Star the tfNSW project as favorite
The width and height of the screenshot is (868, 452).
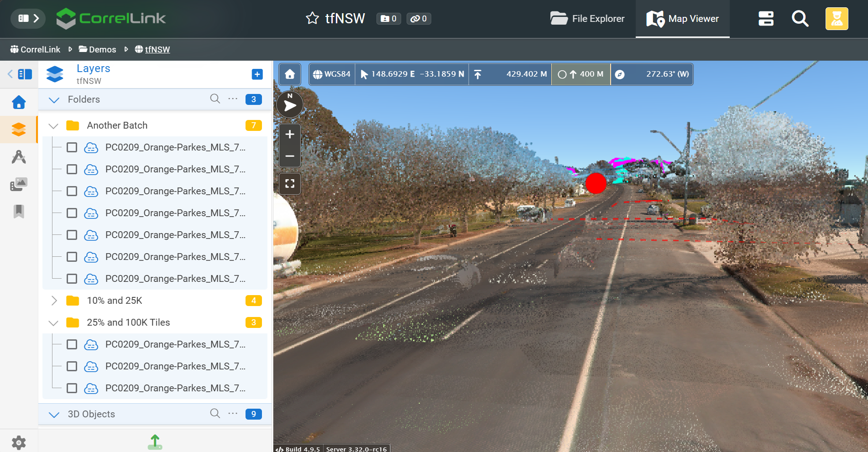[x=313, y=19]
